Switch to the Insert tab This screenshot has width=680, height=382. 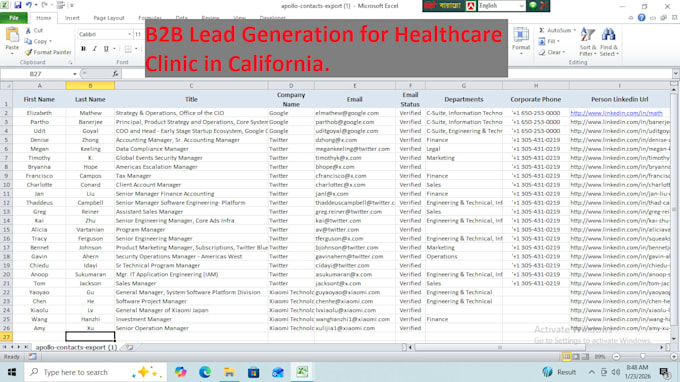[72, 18]
